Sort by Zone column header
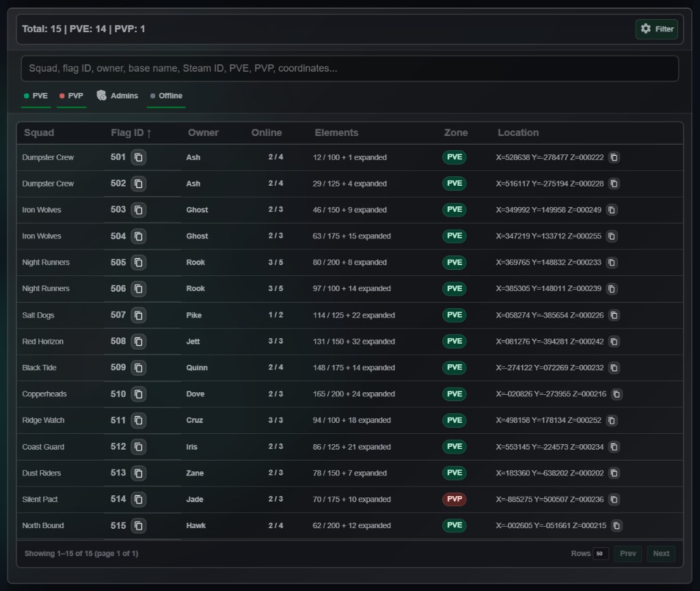 456,133
